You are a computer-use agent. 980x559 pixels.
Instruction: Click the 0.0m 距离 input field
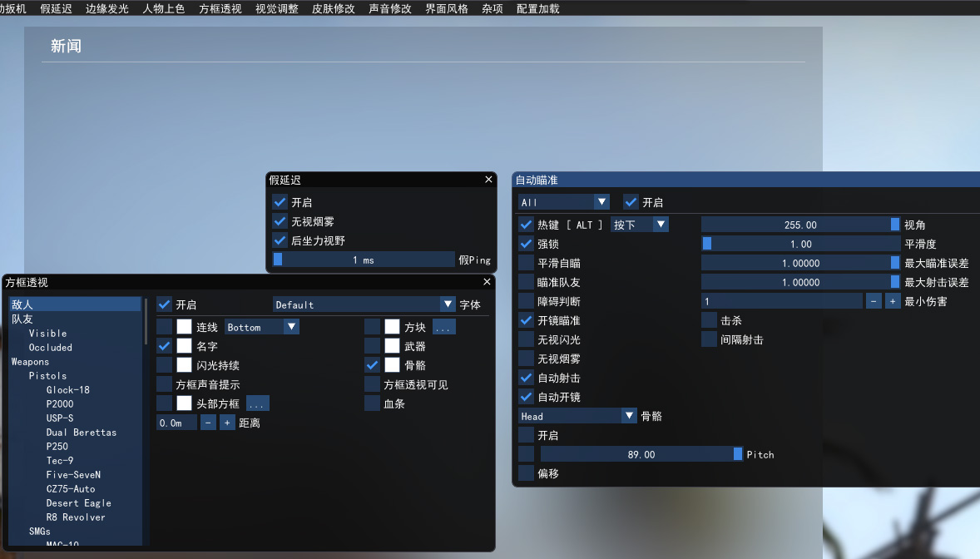click(x=176, y=423)
